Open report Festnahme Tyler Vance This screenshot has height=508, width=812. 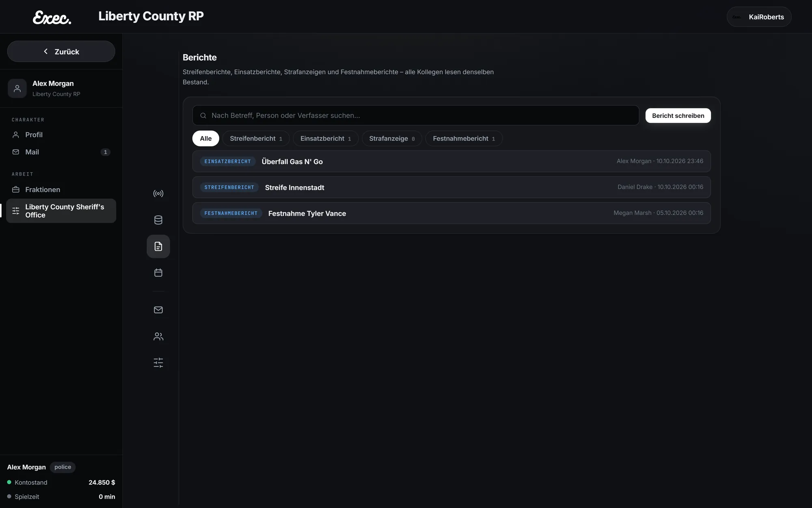click(x=451, y=213)
